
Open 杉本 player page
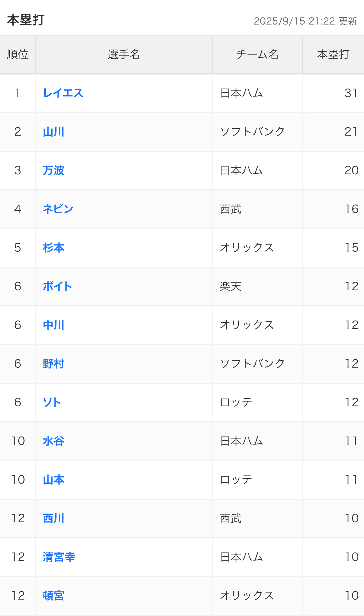point(54,248)
